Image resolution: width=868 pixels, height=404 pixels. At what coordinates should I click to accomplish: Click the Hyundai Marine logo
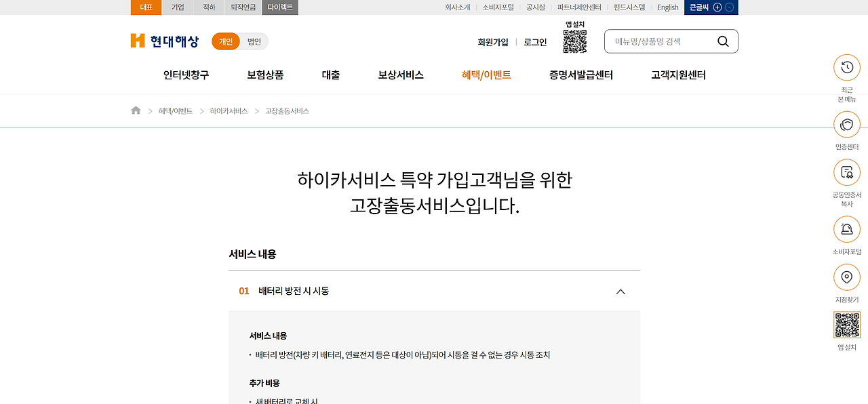(165, 41)
